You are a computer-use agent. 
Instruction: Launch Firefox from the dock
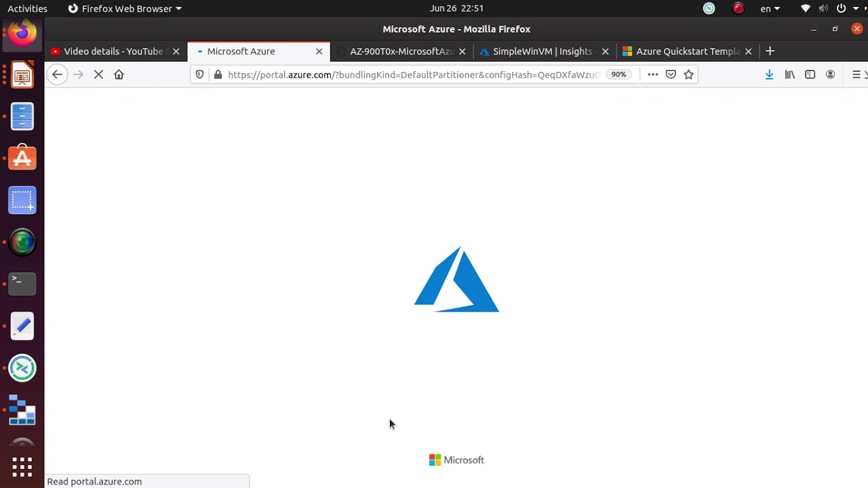[x=22, y=33]
